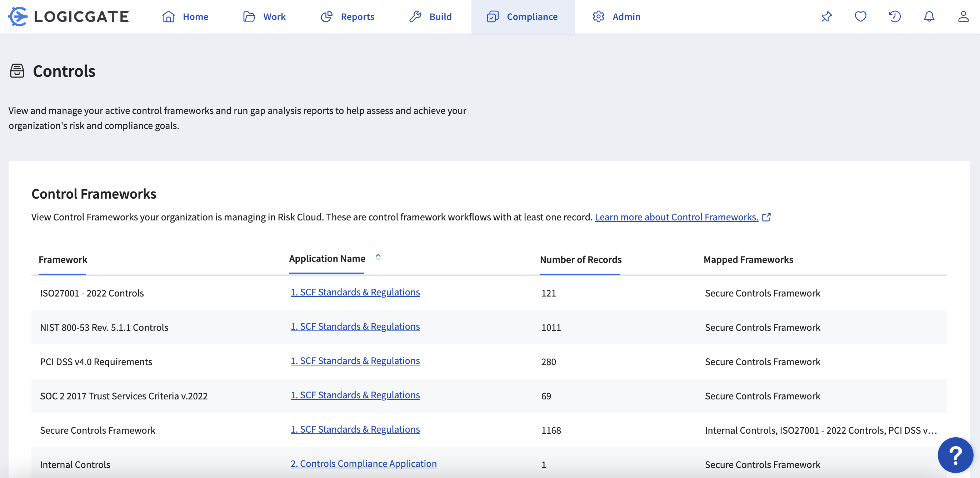The height and width of the screenshot is (478, 980).
Task: Toggle Application Name sort arrows
Action: (x=378, y=257)
